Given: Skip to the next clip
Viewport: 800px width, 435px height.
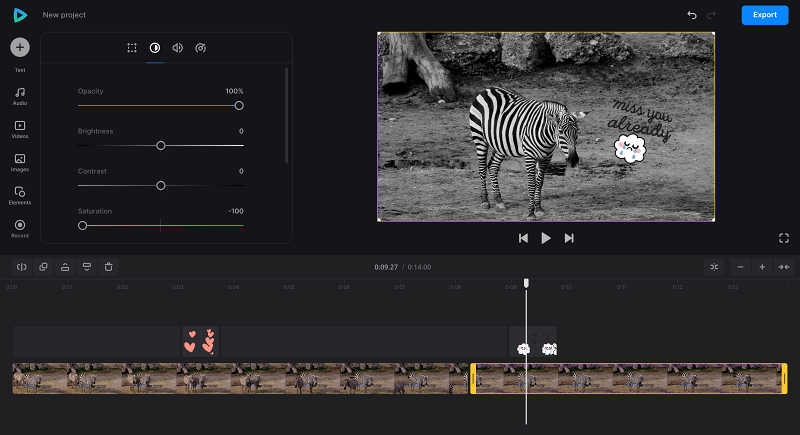Looking at the screenshot, I should (569, 238).
